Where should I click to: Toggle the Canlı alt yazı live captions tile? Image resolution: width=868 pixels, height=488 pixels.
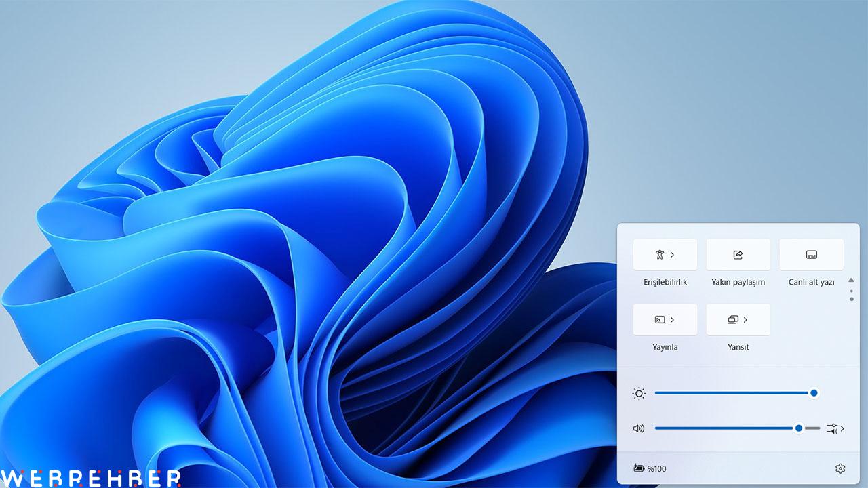812,255
